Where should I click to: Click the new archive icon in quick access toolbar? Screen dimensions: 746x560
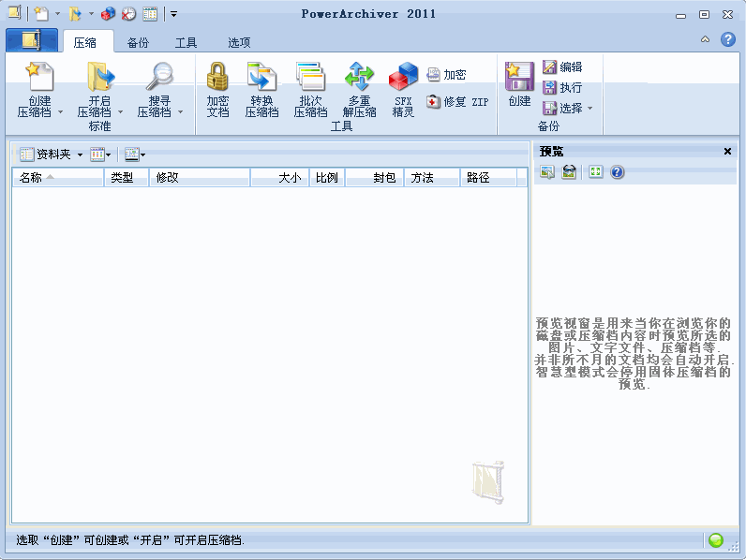tap(41, 14)
